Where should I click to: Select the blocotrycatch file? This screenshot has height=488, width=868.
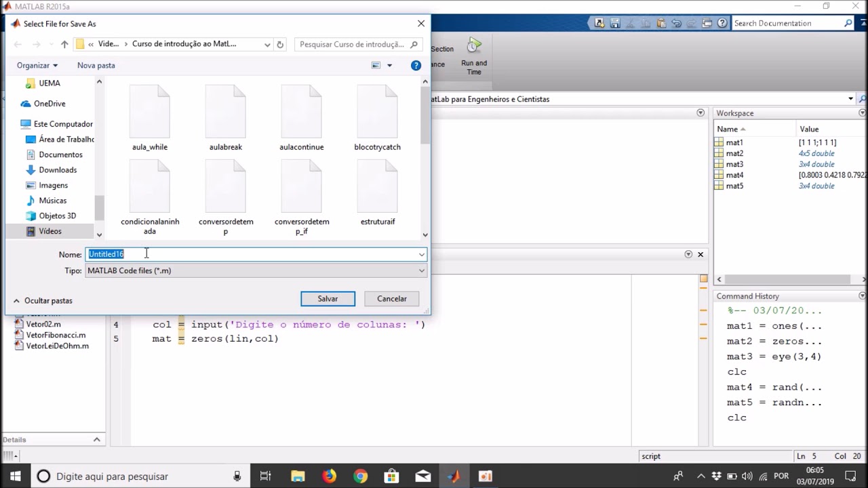tap(377, 119)
